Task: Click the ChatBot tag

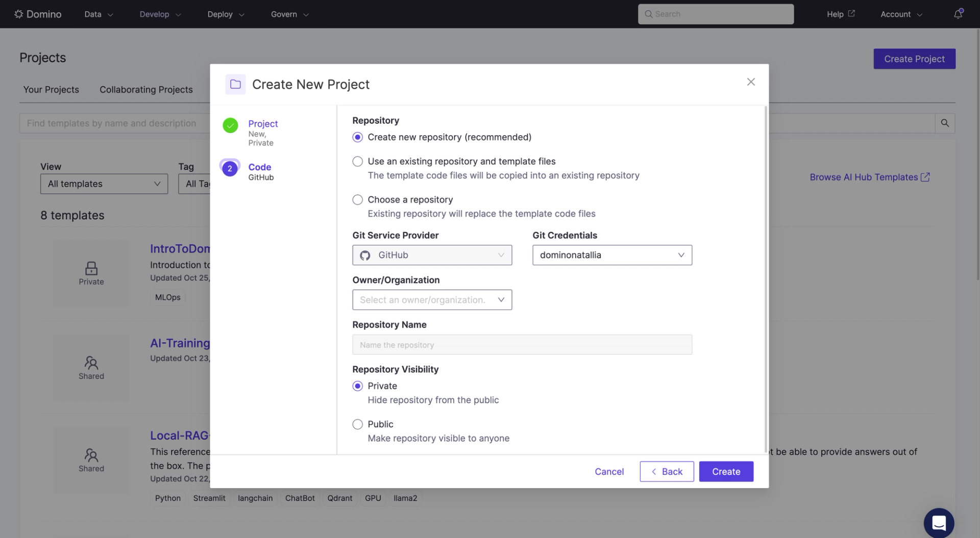Action: tap(300, 498)
